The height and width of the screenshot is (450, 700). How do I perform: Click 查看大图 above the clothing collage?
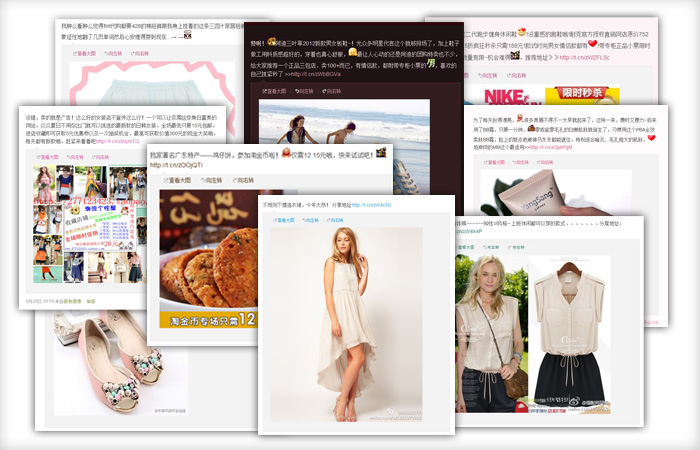click(48, 157)
